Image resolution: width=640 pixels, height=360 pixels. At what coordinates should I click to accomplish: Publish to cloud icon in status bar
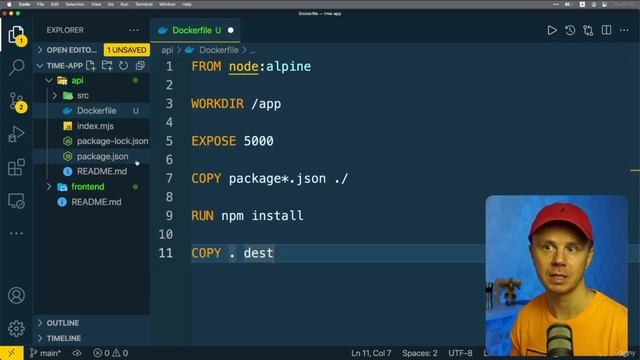(x=77, y=353)
